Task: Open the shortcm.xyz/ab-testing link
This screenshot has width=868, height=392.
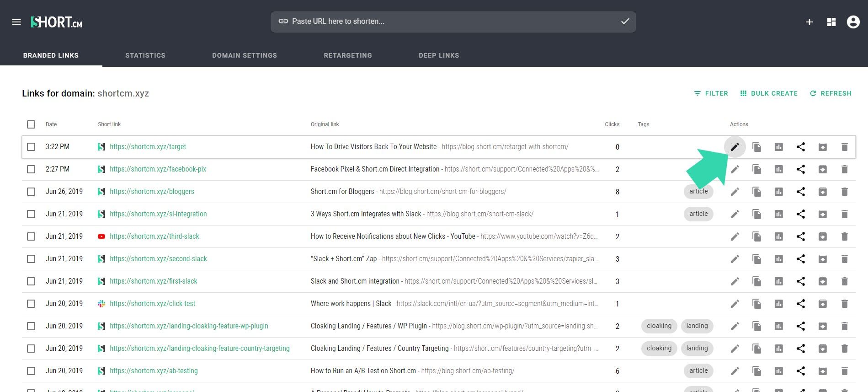Action: click(x=154, y=371)
